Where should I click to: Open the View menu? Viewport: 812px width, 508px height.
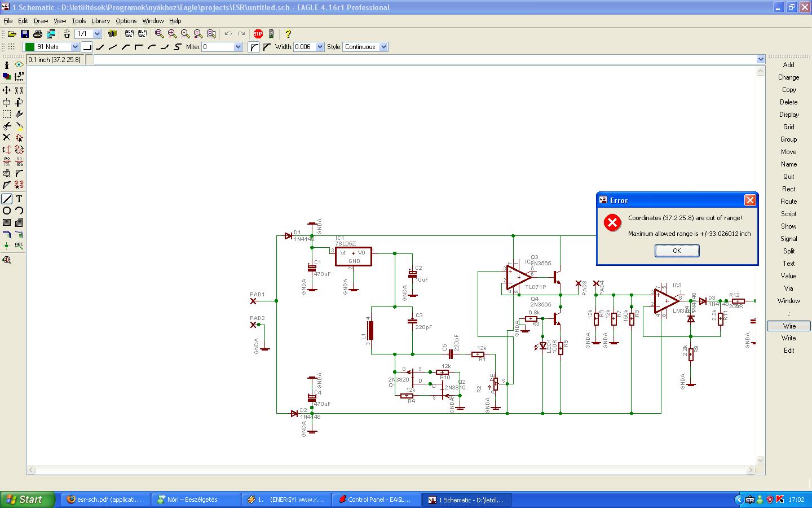click(60, 21)
